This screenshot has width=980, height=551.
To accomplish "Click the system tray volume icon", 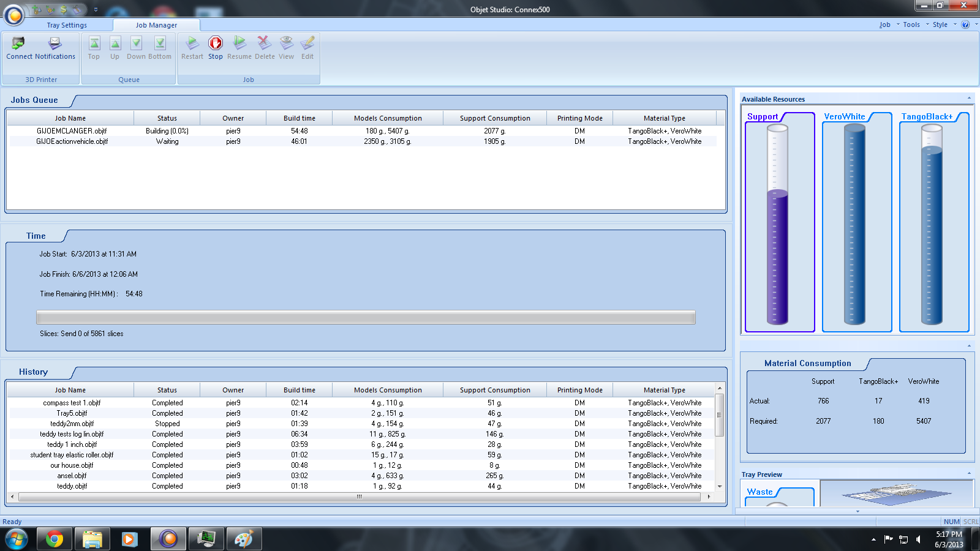I will (918, 539).
